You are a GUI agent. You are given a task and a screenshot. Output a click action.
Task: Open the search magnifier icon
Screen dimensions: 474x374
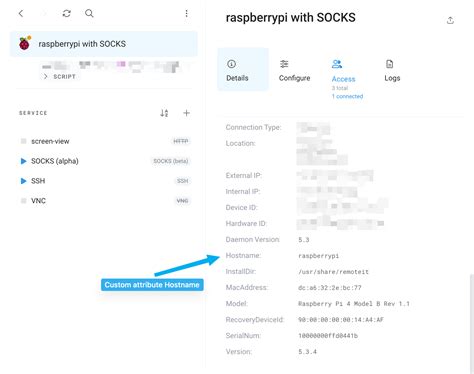point(89,13)
